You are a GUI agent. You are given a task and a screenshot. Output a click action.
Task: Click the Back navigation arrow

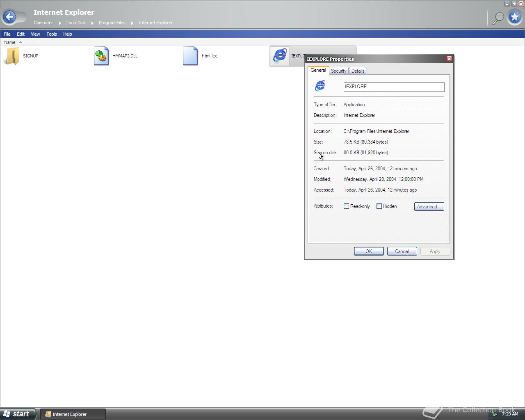[x=9, y=17]
